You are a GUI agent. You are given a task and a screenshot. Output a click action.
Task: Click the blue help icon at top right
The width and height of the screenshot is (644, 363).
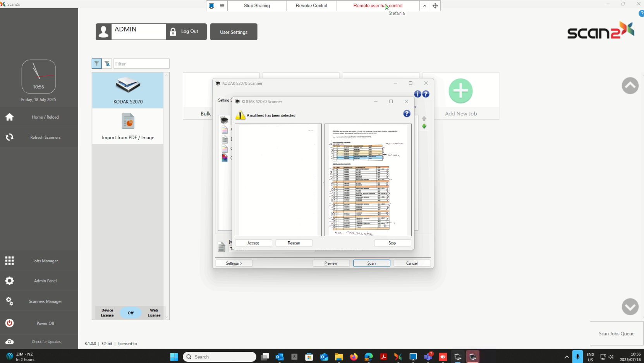coord(641,13)
